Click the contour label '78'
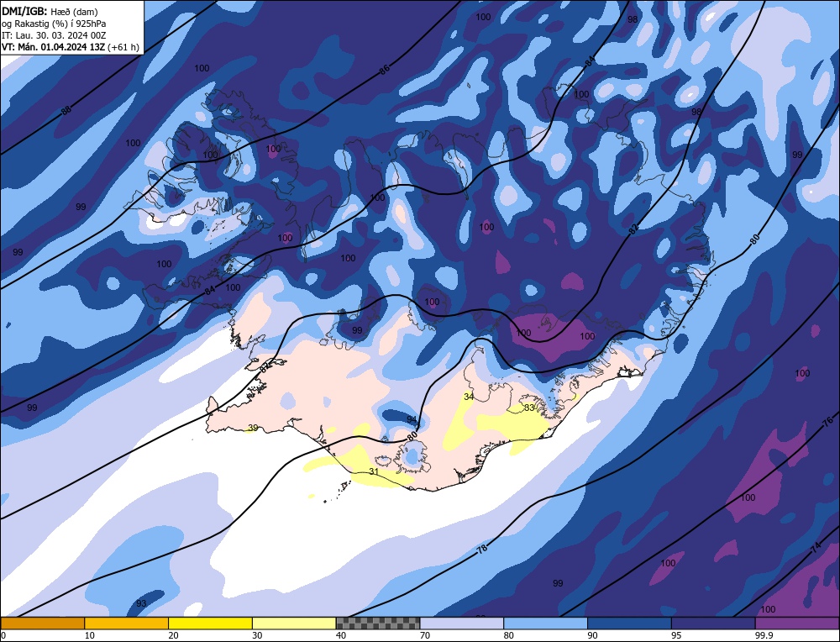This screenshot has height=642, width=840. coord(482,549)
